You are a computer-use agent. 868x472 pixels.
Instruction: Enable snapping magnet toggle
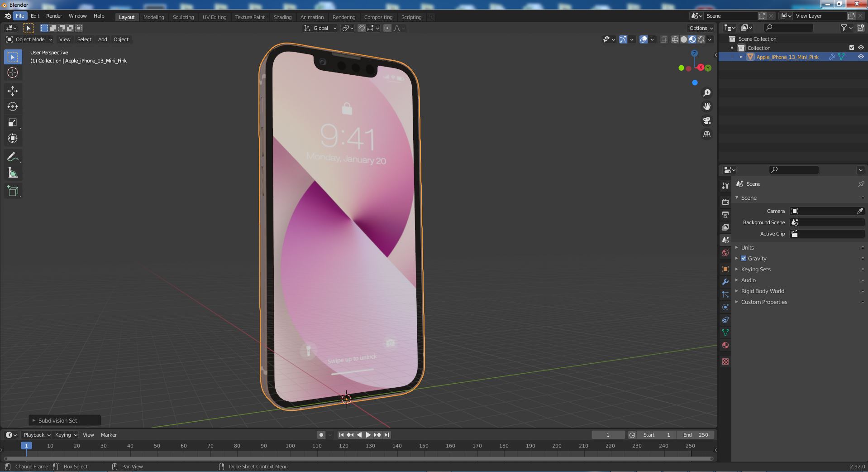pos(362,28)
